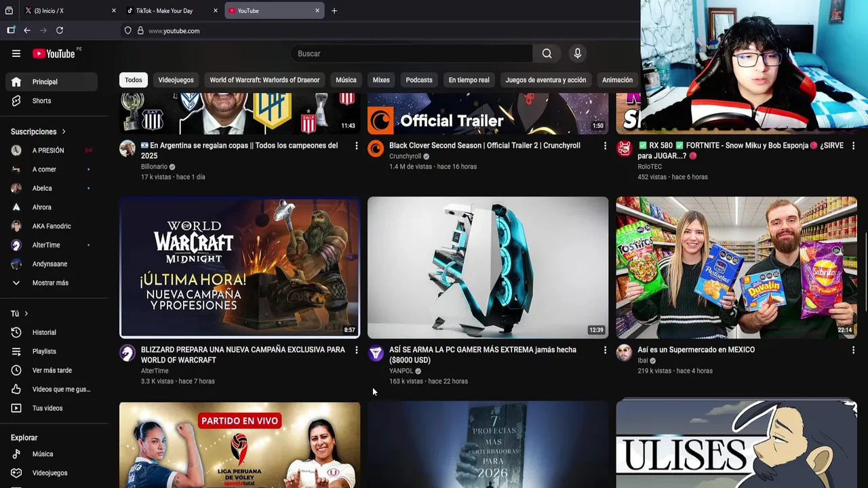Close the YouTube browser tab
The width and height of the screenshot is (868, 488).
(317, 11)
